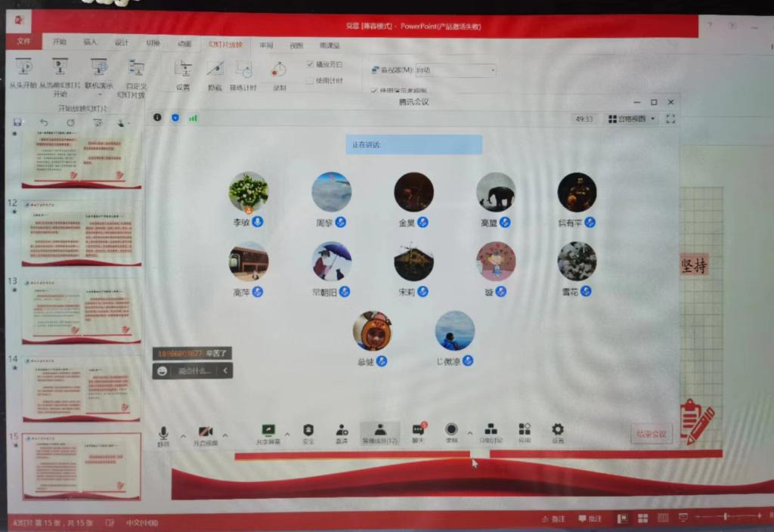Expand the grid view (宫格视图) dropdown

633,119
